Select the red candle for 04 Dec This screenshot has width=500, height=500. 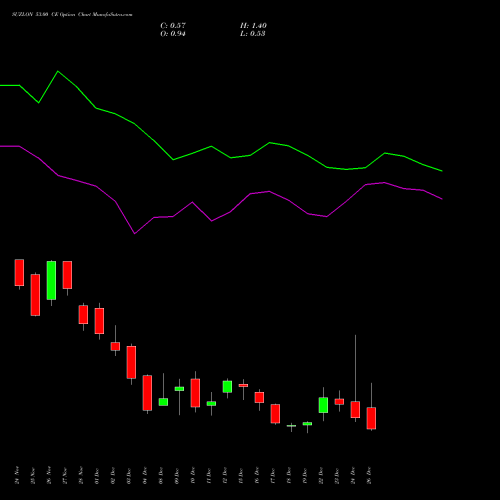click(x=147, y=393)
